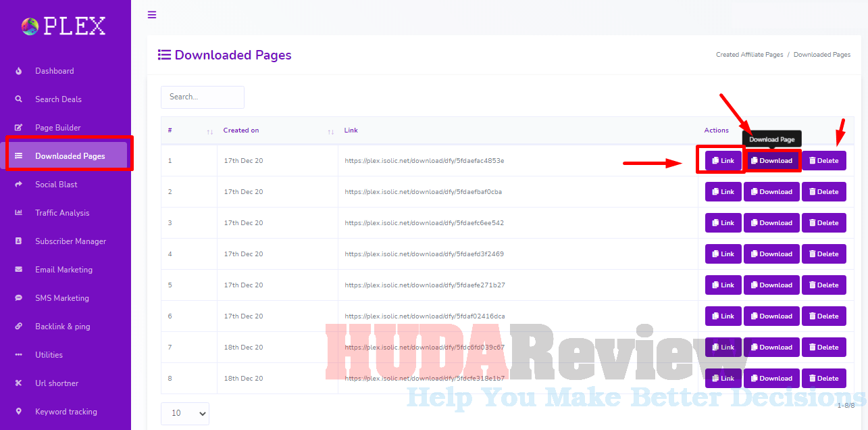Focus the Search field above the table
This screenshot has height=430, width=868.
click(203, 97)
